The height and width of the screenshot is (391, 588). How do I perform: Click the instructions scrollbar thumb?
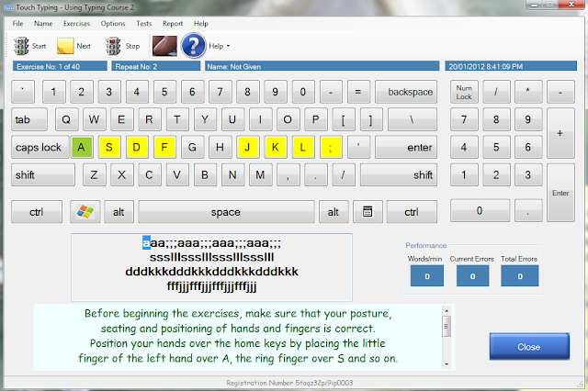(x=447, y=326)
